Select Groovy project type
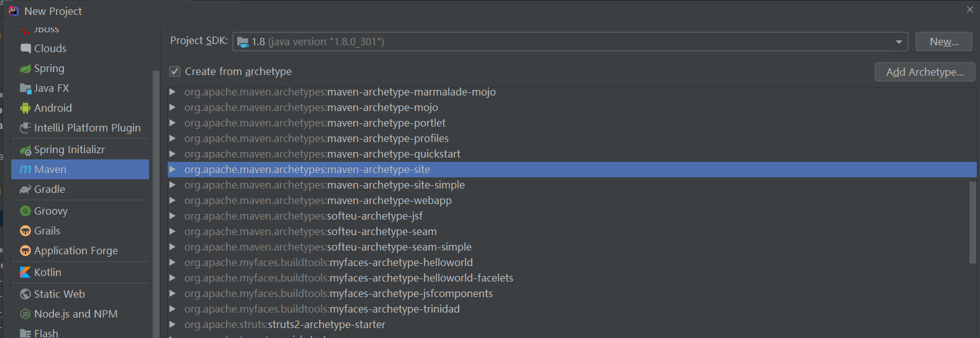Image resolution: width=980 pixels, height=338 pixels. pyautogui.click(x=80, y=211)
